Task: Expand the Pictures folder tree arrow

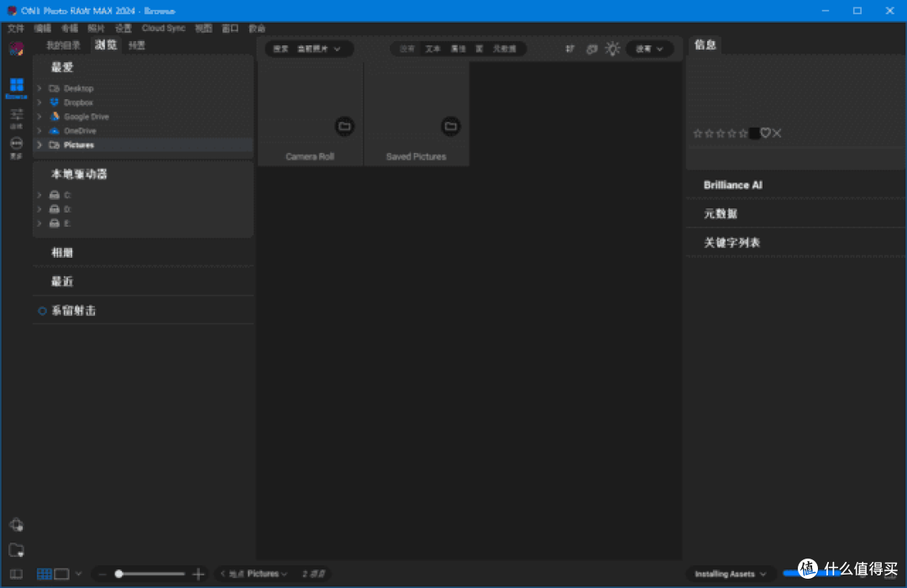Action: point(39,144)
